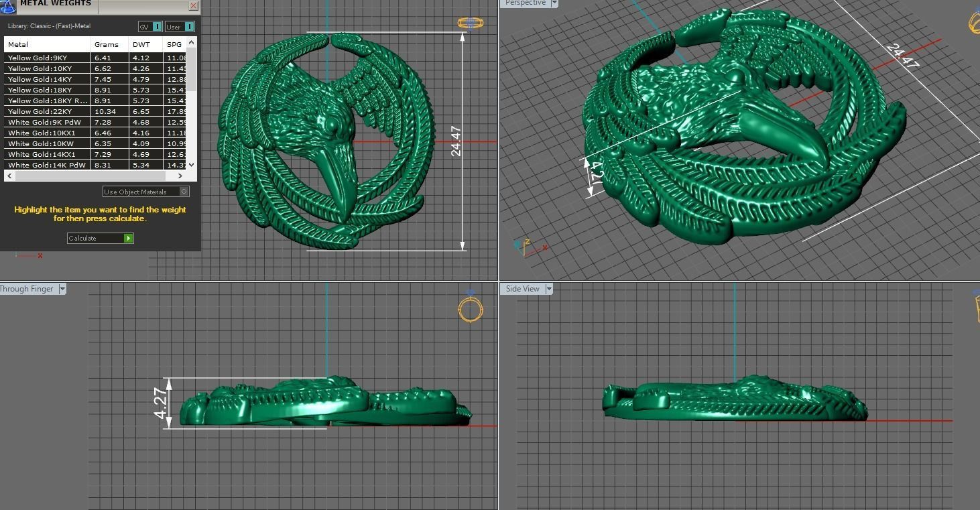Select the Yellow Gold:14KY row
This screenshot has width=980, height=510.
coord(95,79)
